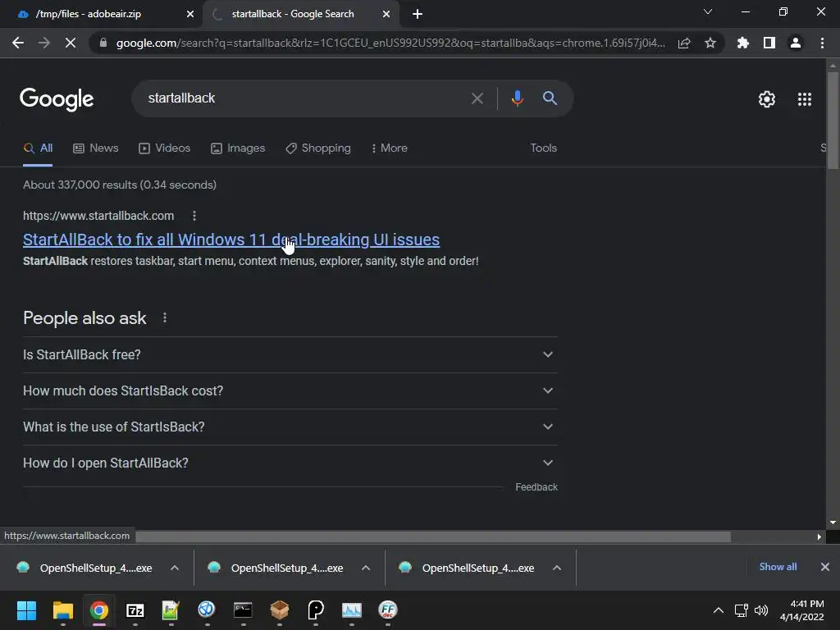Open the Google apps grid
Viewport: 840px width, 630px height.
805,99
